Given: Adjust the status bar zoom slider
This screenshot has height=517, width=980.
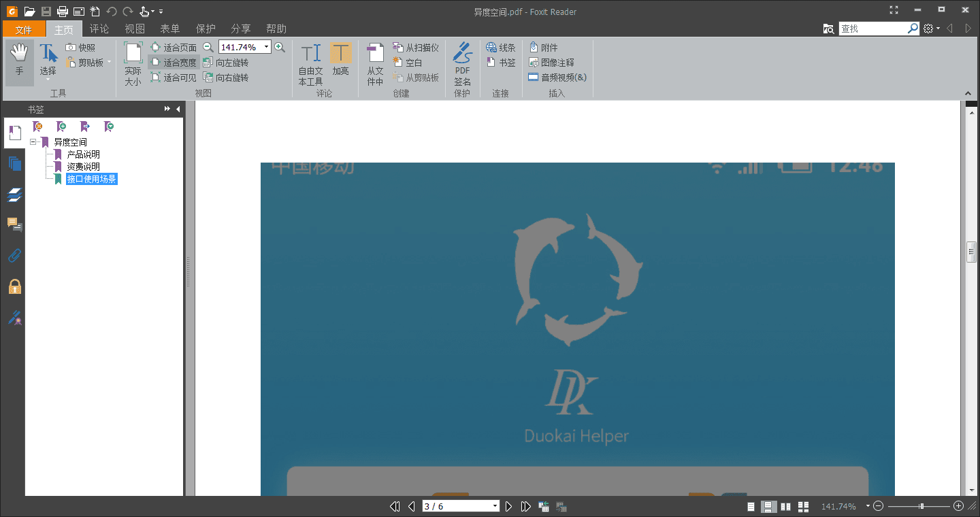Looking at the screenshot, I should (x=921, y=506).
